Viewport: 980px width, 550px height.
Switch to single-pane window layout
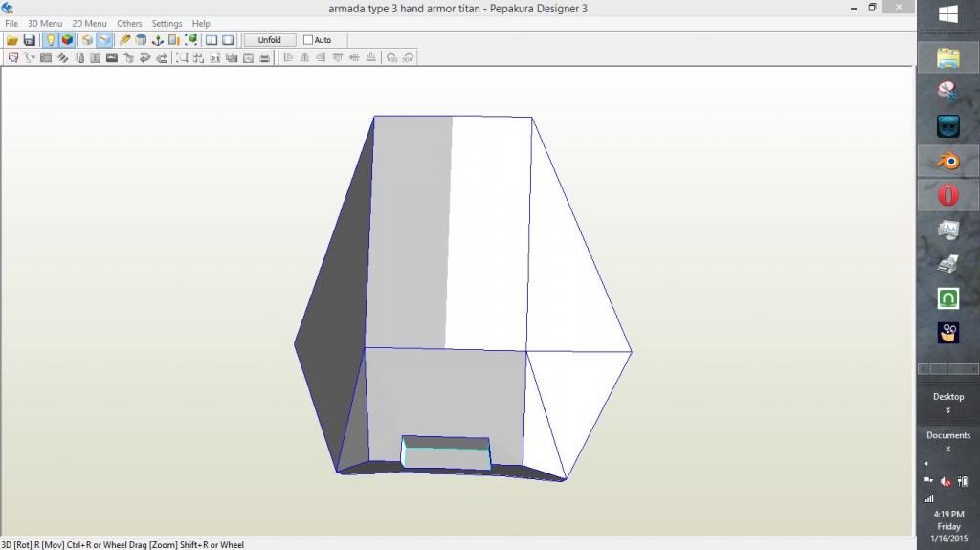pos(228,40)
